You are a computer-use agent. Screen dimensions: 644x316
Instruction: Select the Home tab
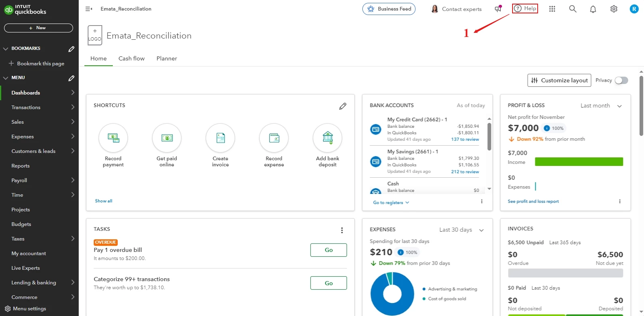click(99, 58)
